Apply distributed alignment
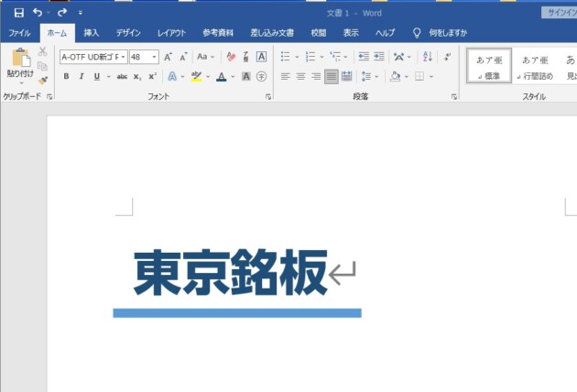 click(x=346, y=76)
